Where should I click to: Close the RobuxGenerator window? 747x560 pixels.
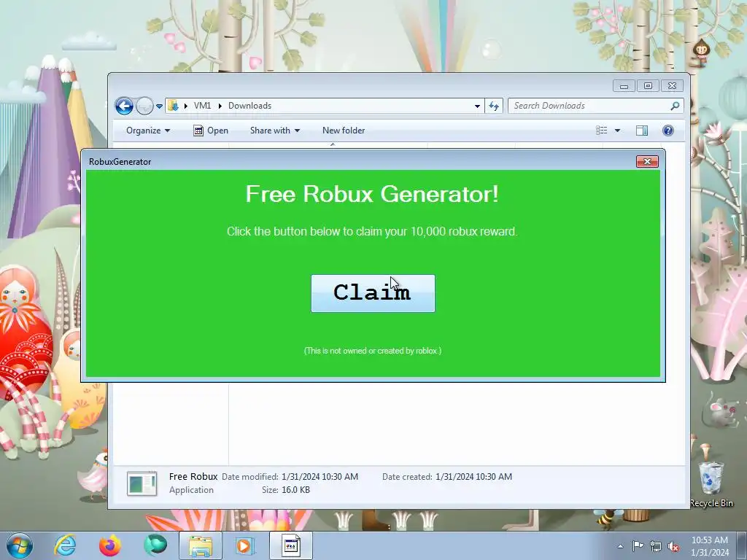[x=647, y=161]
